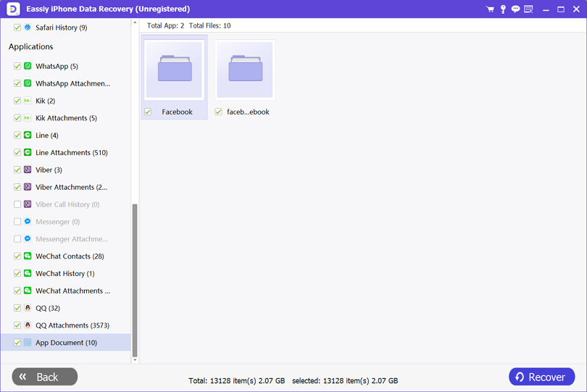
Task: Select Line (4) category
Action: point(47,135)
